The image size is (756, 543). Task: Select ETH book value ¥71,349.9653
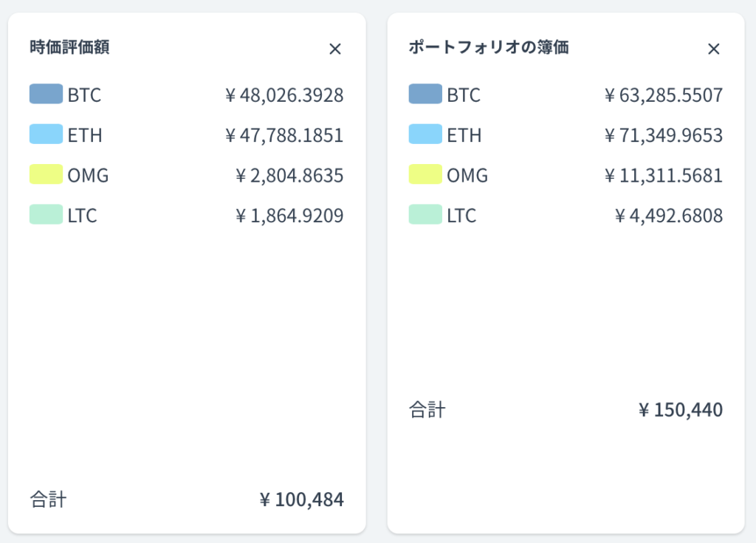pos(663,135)
